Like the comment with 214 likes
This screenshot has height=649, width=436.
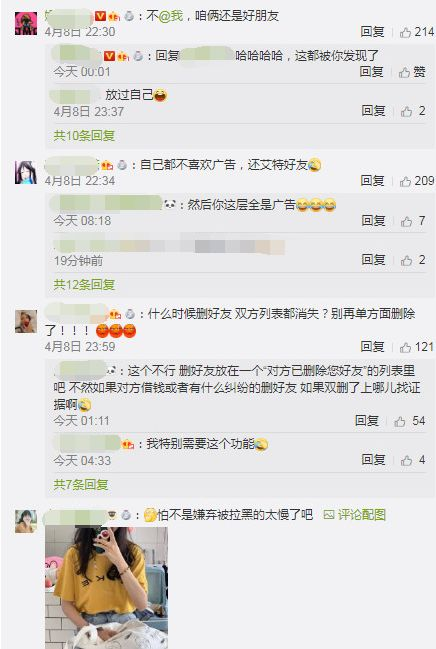coord(417,32)
